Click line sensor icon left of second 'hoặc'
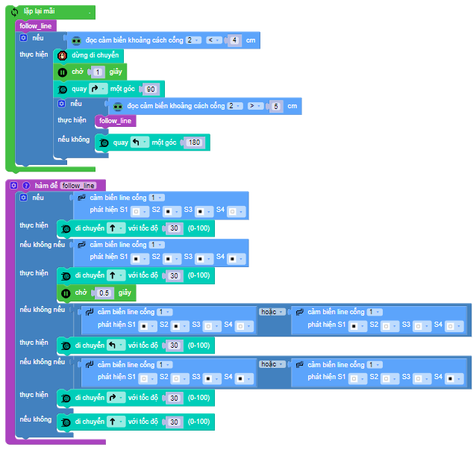 pos(90,364)
